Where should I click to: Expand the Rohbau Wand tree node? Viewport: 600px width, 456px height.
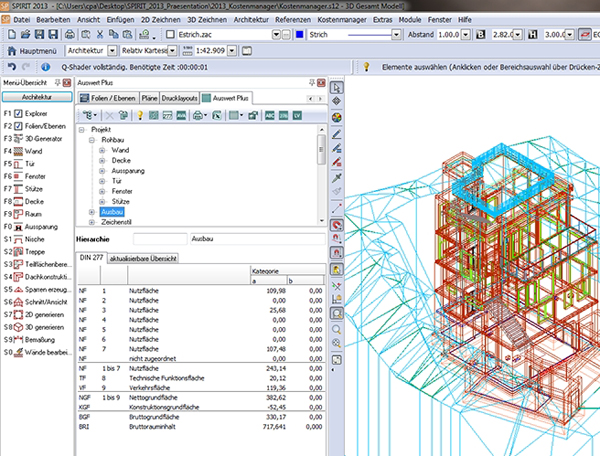(102, 150)
